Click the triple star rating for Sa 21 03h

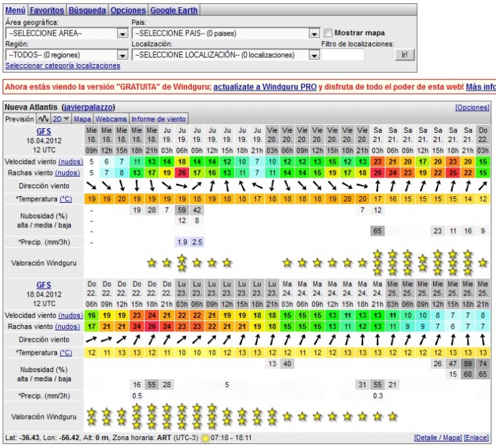378,263
